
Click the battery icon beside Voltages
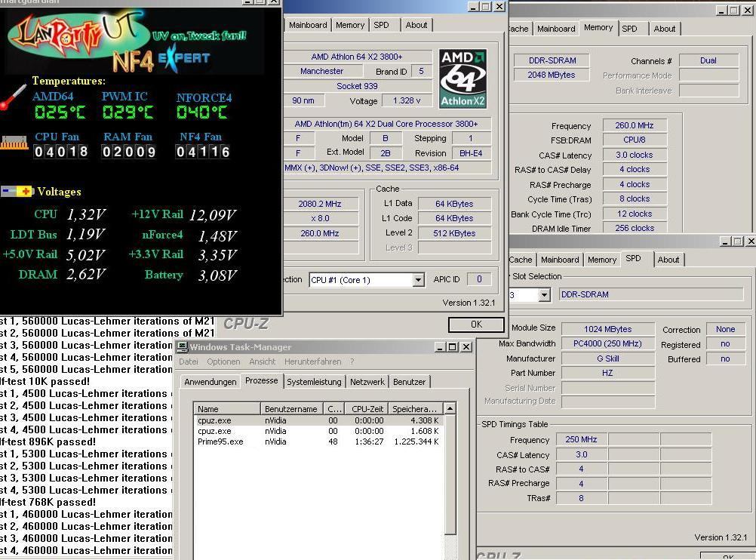click(x=17, y=192)
